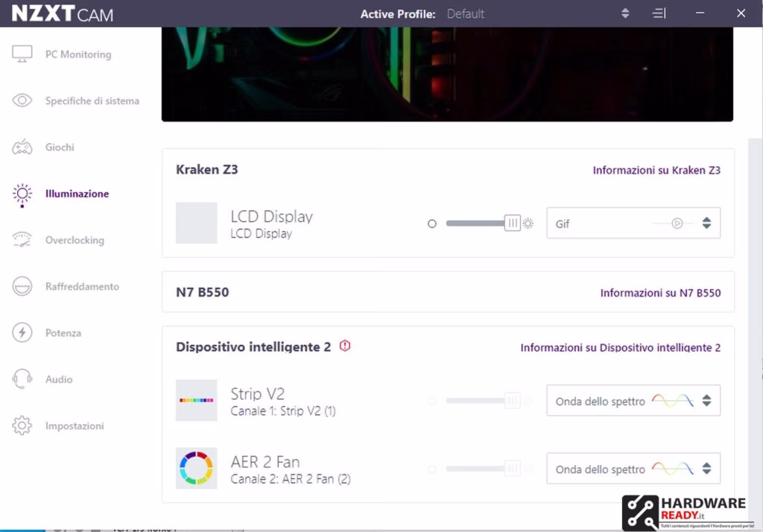Expand the AER 2 Fan Onda dello spettro dropdown
This screenshot has width=763, height=532.
(633, 468)
